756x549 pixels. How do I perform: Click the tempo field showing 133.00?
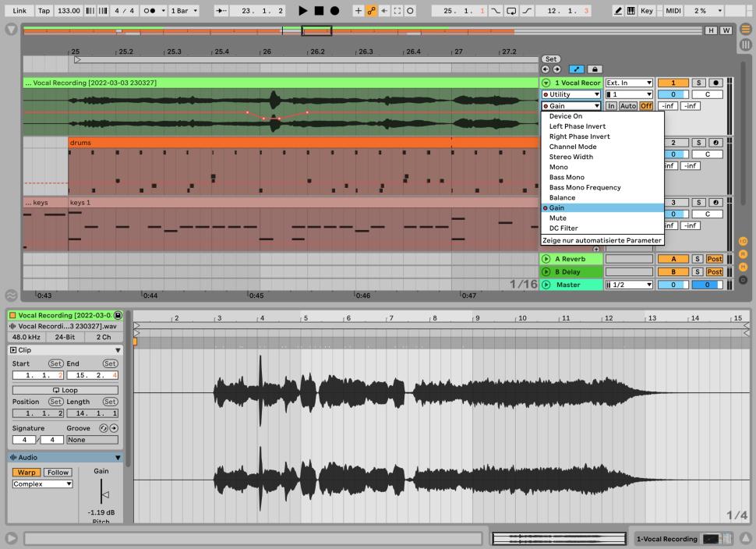click(x=69, y=11)
